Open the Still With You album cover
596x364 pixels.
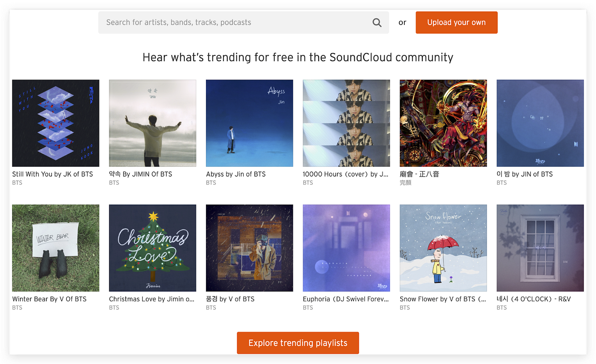56,123
